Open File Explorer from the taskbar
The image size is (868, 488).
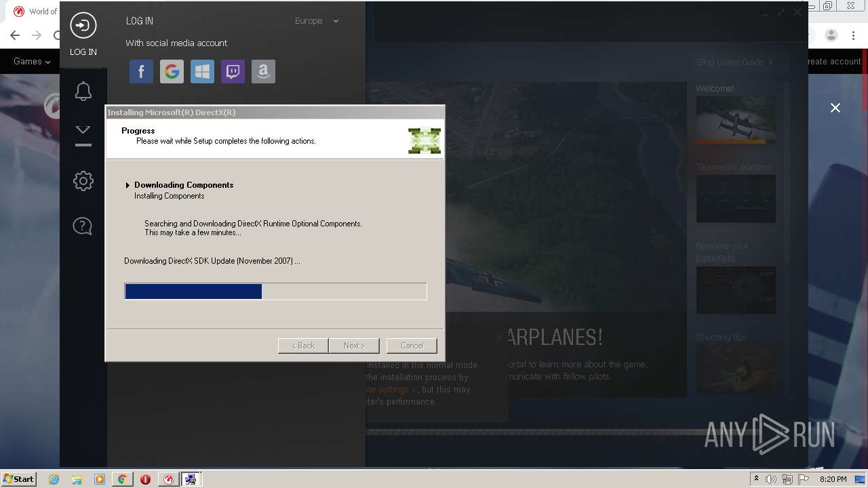coord(77,479)
